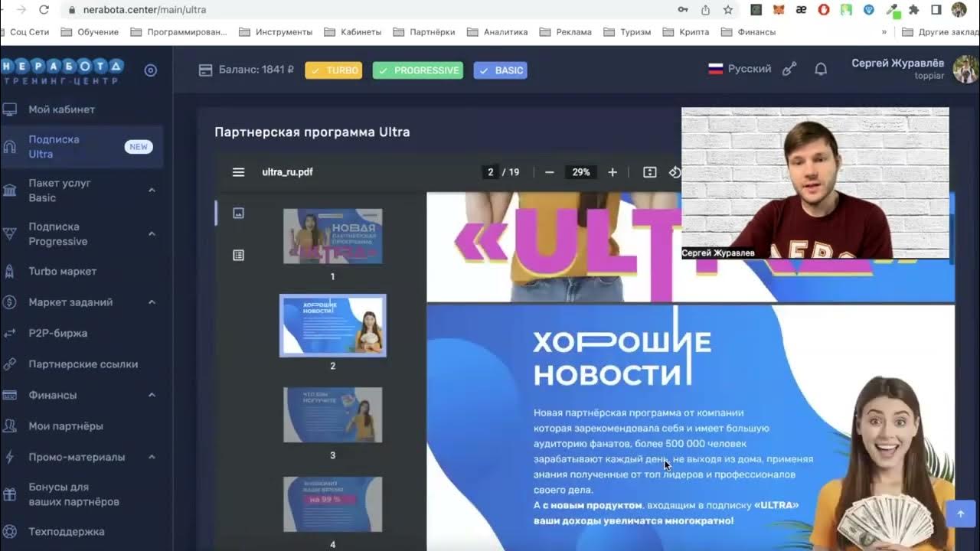
Task: Open the Аналитика bookmark folder
Action: tap(498, 32)
